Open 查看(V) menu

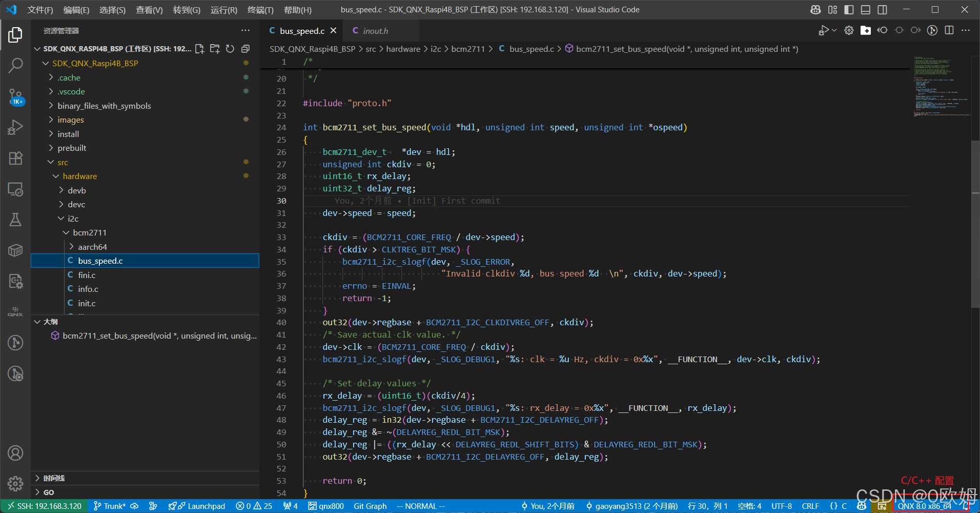tap(149, 10)
